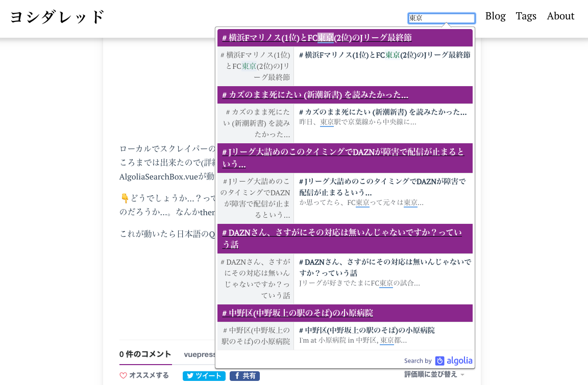This screenshot has width=588, height=385.
Task: Click the vuepress tab beside comments
Action: pyautogui.click(x=200, y=354)
